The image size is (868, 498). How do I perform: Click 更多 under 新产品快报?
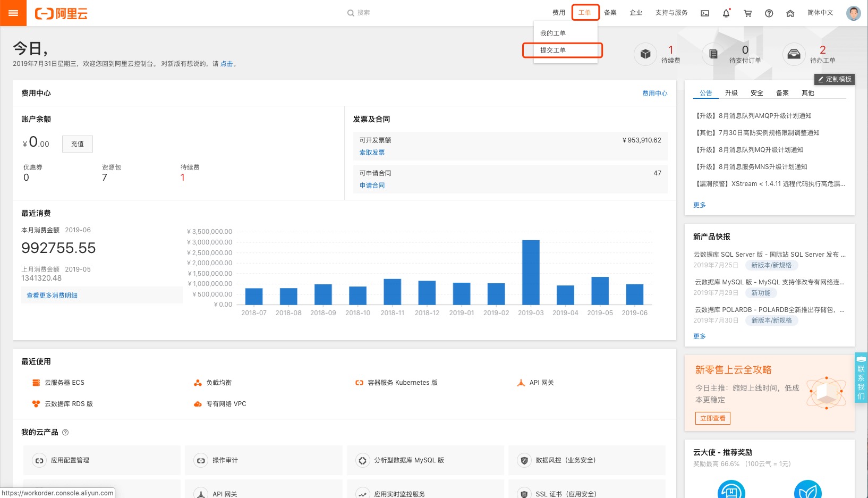click(x=700, y=336)
